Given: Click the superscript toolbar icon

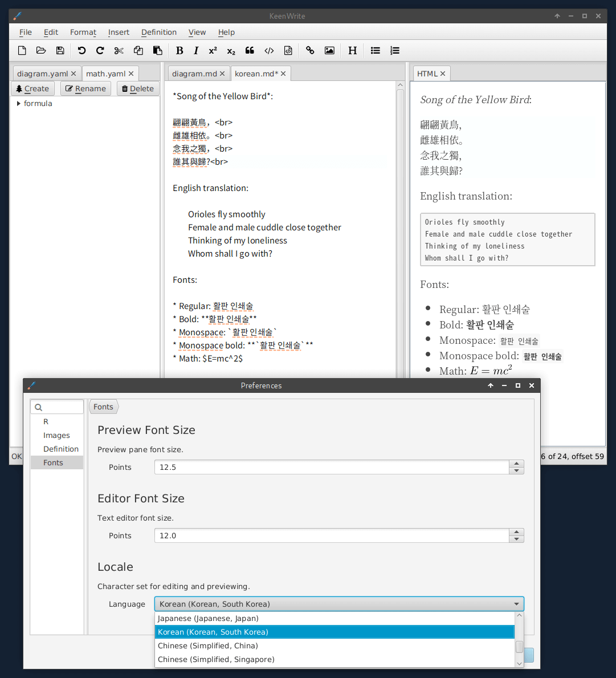Looking at the screenshot, I should pos(213,50).
